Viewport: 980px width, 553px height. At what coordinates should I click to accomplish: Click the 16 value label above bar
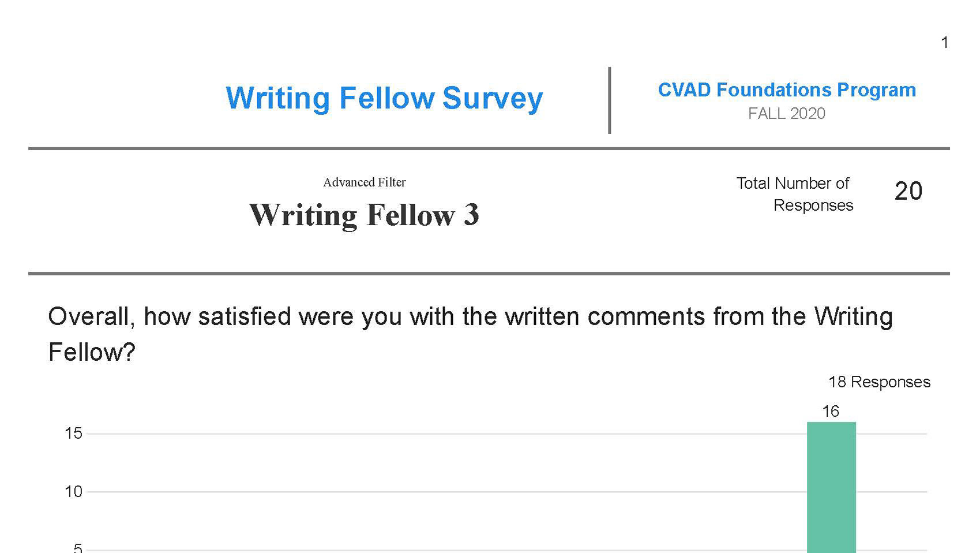[x=831, y=411]
